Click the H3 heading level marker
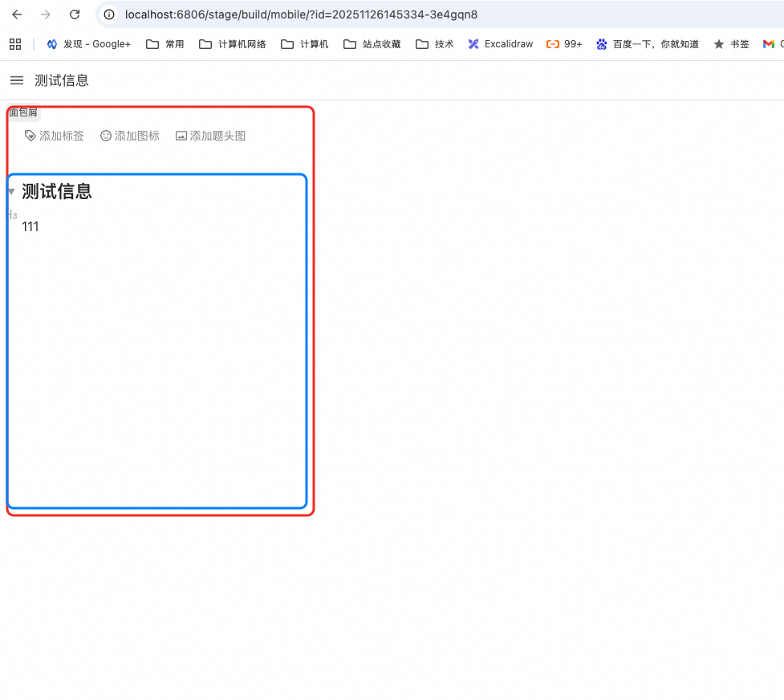This screenshot has height=700, width=784. [13, 215]
